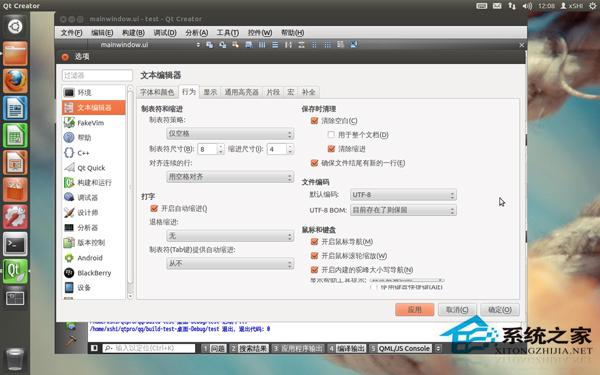Switch to the 显示 tab

point(210,92)
